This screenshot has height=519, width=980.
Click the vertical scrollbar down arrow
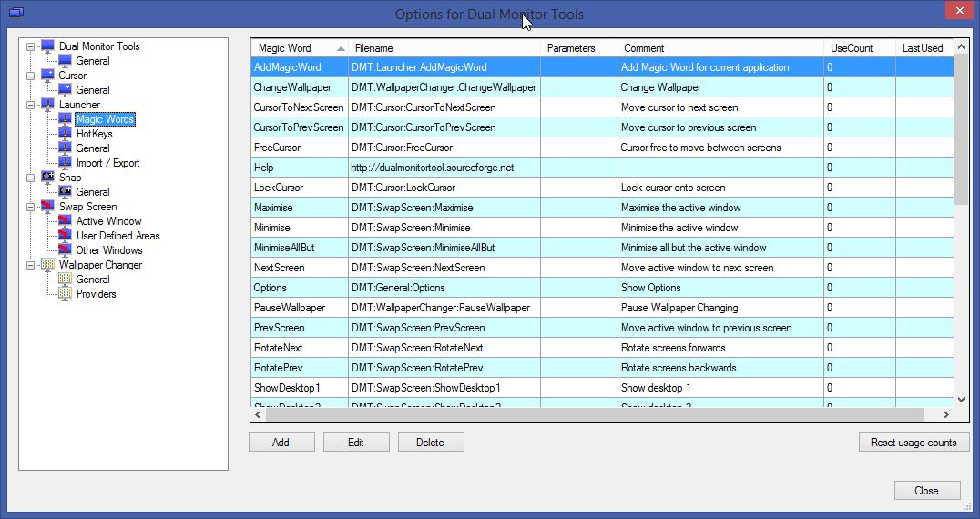coord(961,400)
